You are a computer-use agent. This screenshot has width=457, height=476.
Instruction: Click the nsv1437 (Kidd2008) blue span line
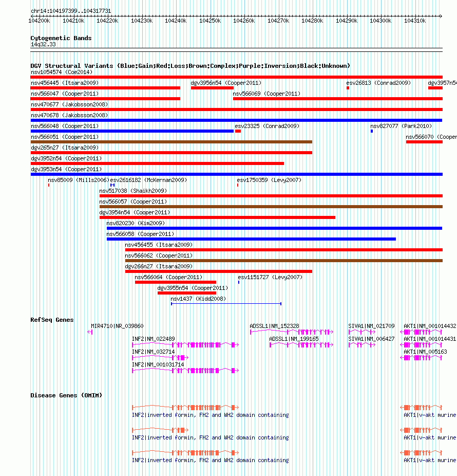[x=226, y=304]
